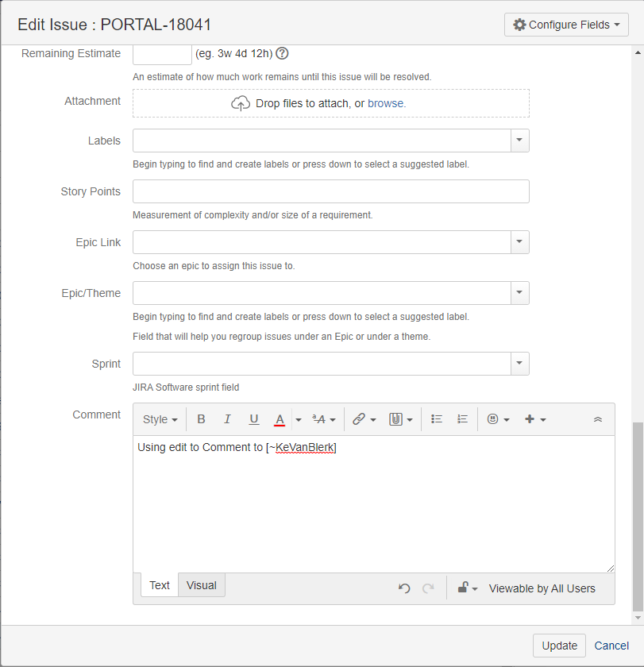This screenshot has height=667, width=644.
Task: Redo the last comment edit
Action: (429, 588)
